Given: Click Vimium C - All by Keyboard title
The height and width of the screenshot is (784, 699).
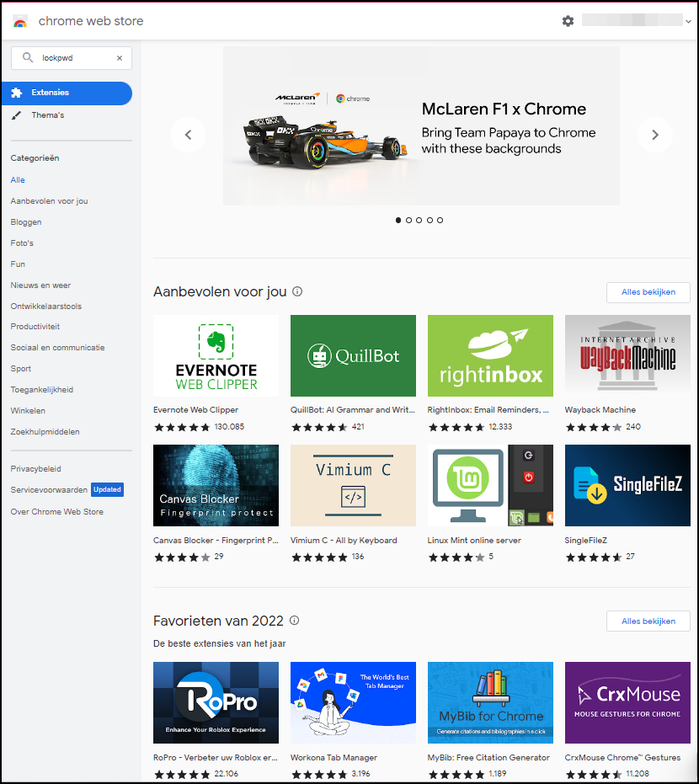Looking at the screenshot, I should pos(344,541).
